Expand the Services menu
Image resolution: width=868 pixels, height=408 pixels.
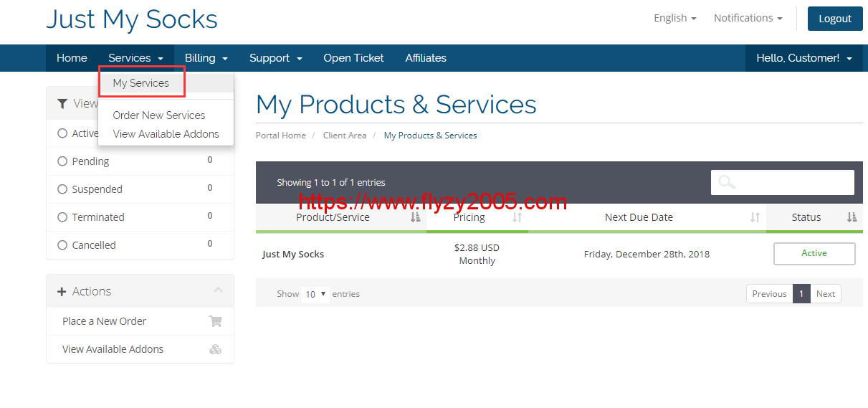(x=136, y=58)
